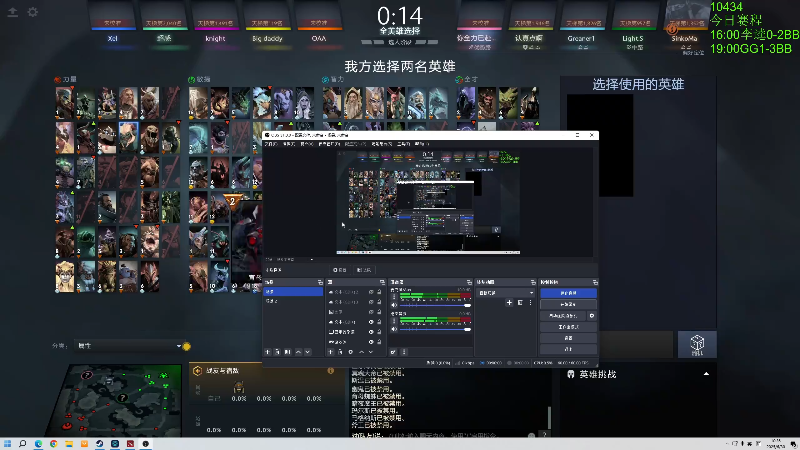Remove the scene transition with trash icon
This screenshot has width=800, height=450.
coord(520,303)
